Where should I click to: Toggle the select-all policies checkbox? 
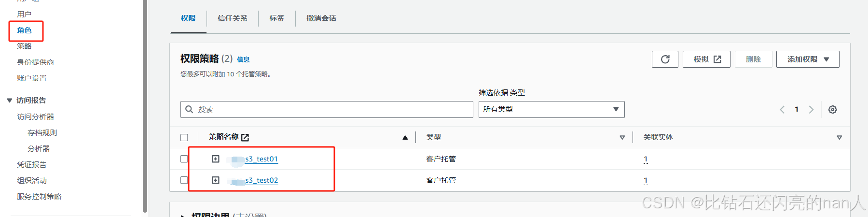(x=184, y=138)
